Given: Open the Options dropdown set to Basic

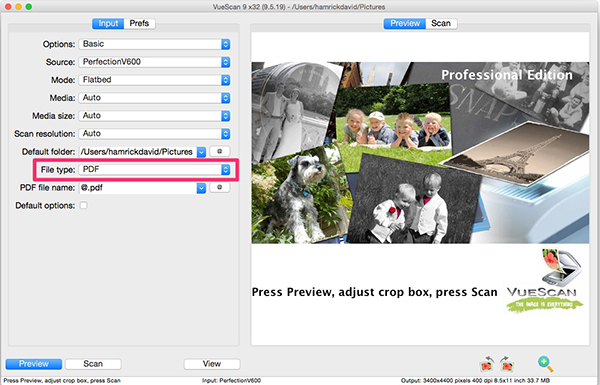Looking at the screenshot, I should (154, 44).
